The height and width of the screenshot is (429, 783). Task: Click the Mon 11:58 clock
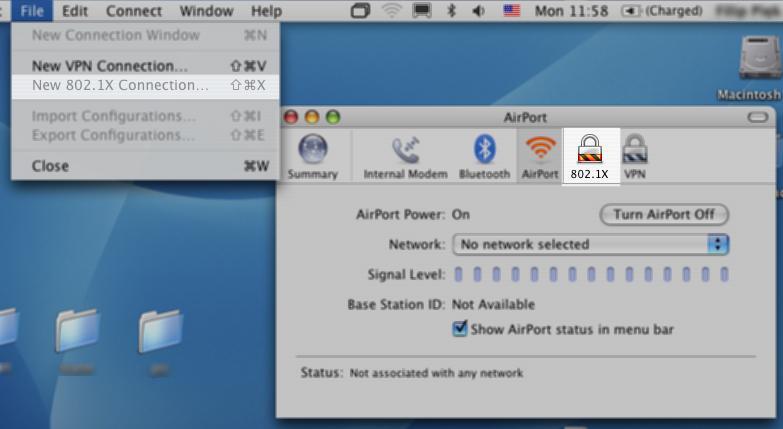click(x=571, y=10)
